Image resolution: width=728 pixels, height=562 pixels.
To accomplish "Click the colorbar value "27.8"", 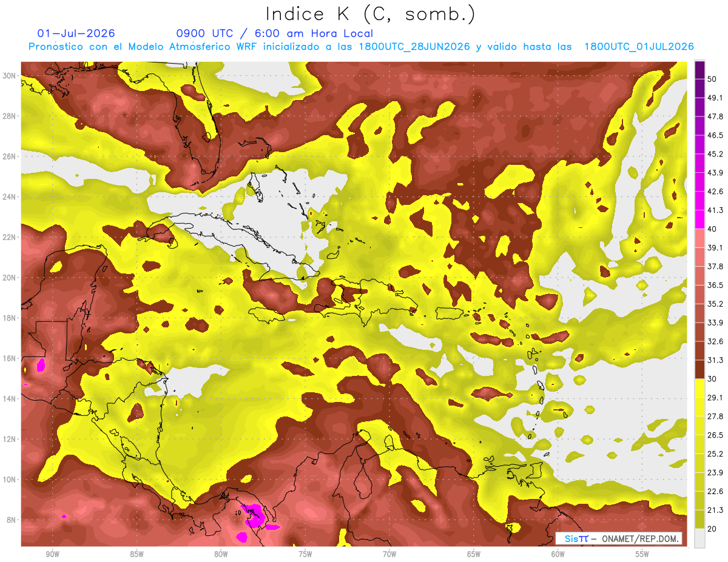I will [x=715, y=416].
